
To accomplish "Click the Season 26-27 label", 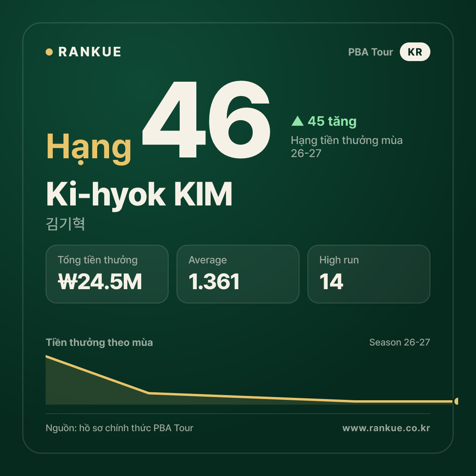I will coord(399,342).
